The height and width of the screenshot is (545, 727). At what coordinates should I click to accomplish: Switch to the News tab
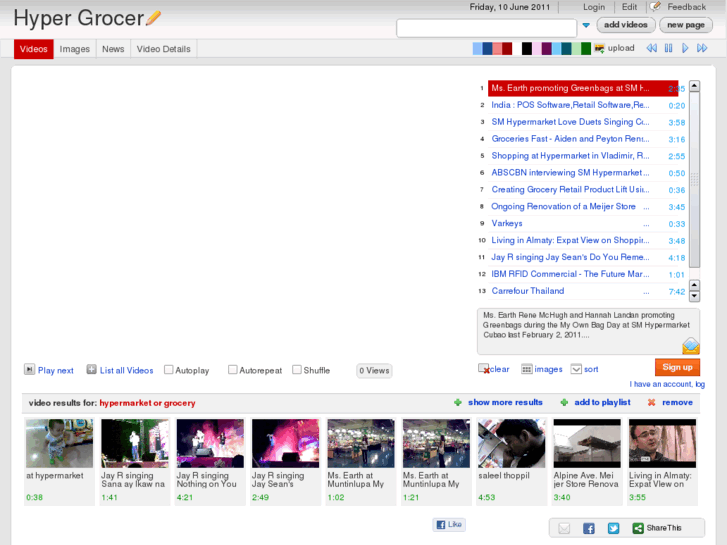click(113, 49)
